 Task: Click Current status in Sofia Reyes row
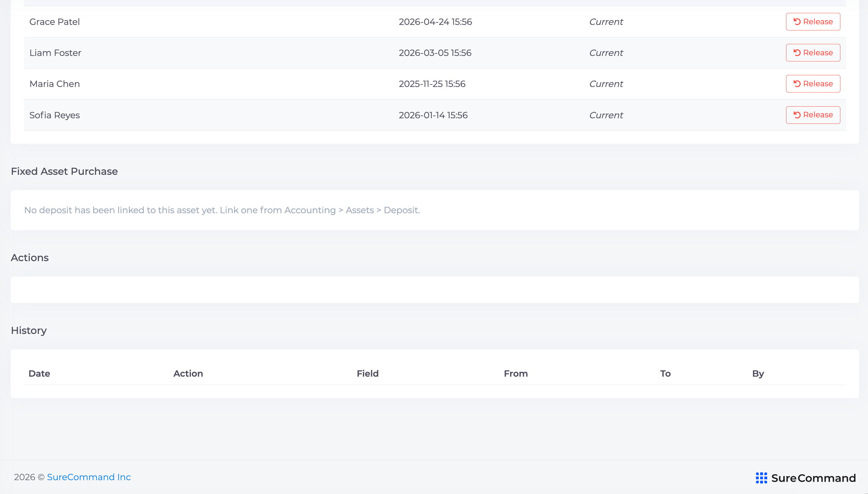pos(606,115)
